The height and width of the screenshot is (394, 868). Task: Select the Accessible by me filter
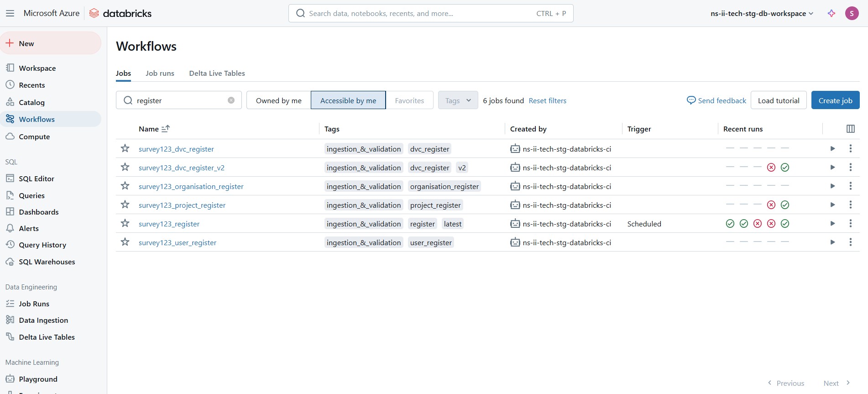[348, 100]
